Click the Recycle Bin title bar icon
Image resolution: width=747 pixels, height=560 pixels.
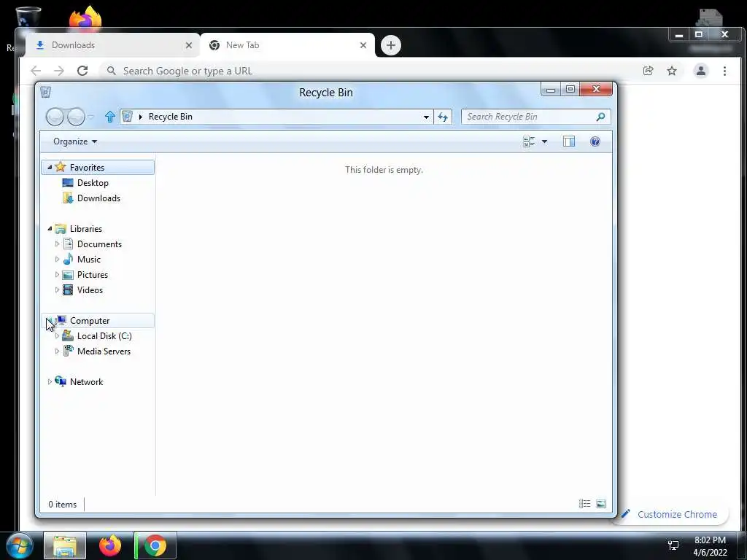pyautogui.click(x=46, y=92)
